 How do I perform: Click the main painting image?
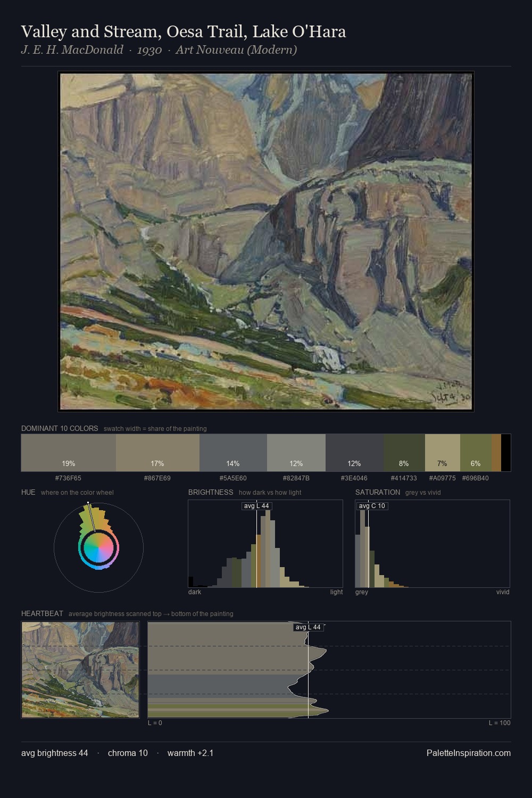[266, 242]
